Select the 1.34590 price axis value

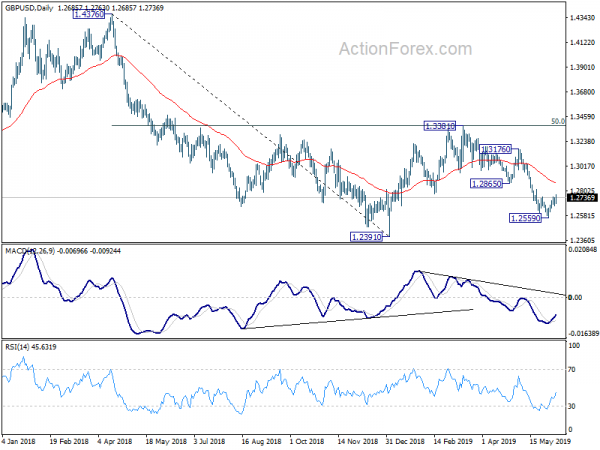tap(582, 117)
